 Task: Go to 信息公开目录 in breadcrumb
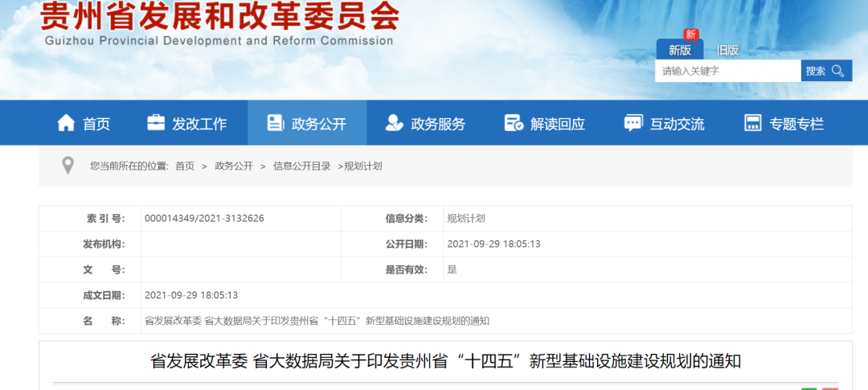click(301, 166)
